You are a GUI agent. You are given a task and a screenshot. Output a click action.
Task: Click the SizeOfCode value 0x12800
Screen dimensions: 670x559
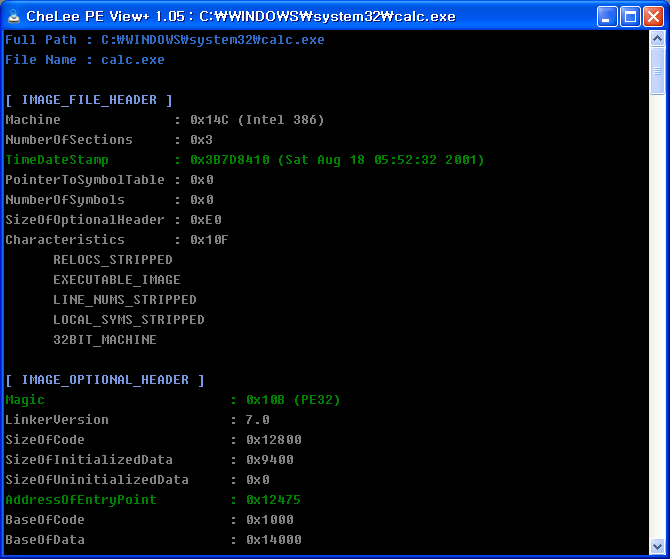coord(274,440)
